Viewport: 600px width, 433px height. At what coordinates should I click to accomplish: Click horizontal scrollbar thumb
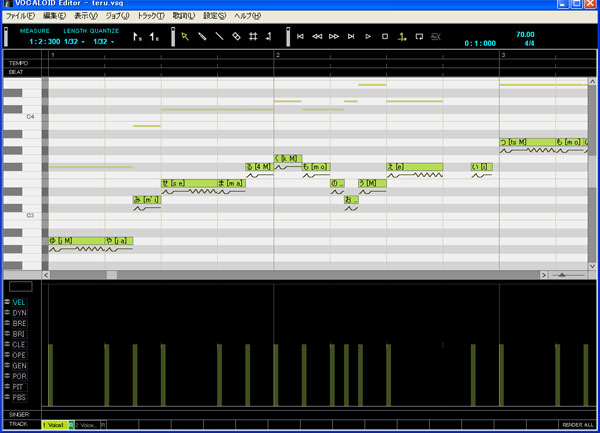click(x=112, y=275)
